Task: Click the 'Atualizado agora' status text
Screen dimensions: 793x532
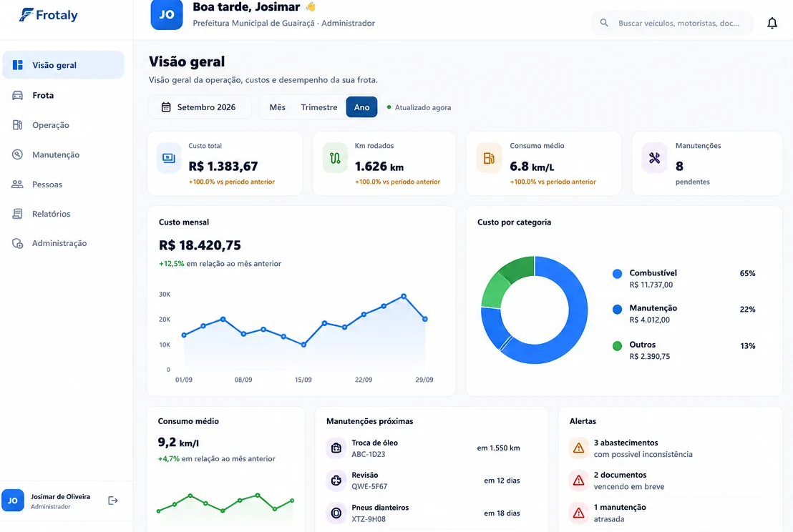Action: point(423,107)
